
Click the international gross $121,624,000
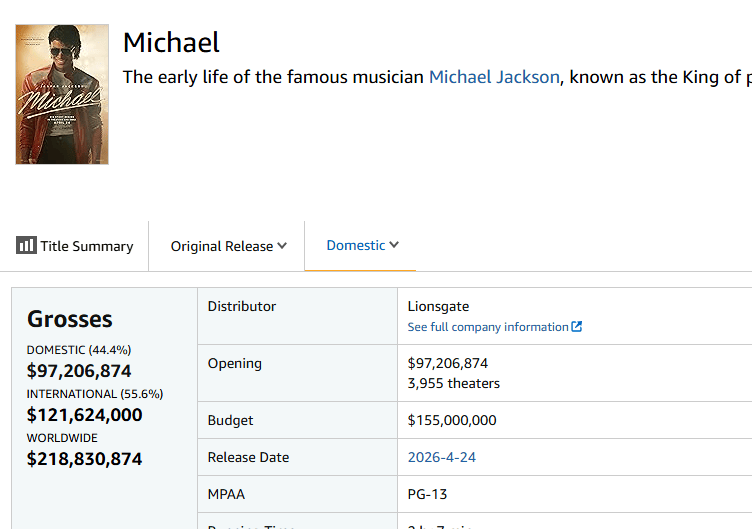coord(84,415)
